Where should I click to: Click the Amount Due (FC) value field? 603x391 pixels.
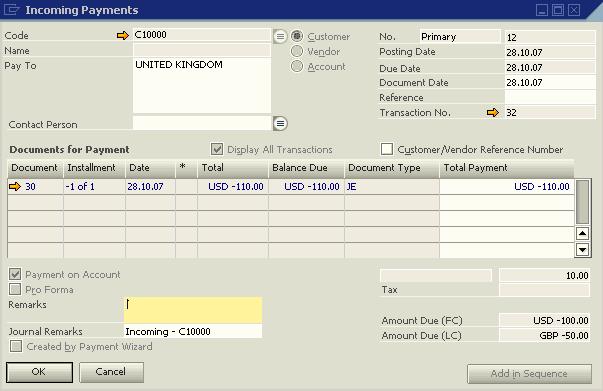click(544, 320)
